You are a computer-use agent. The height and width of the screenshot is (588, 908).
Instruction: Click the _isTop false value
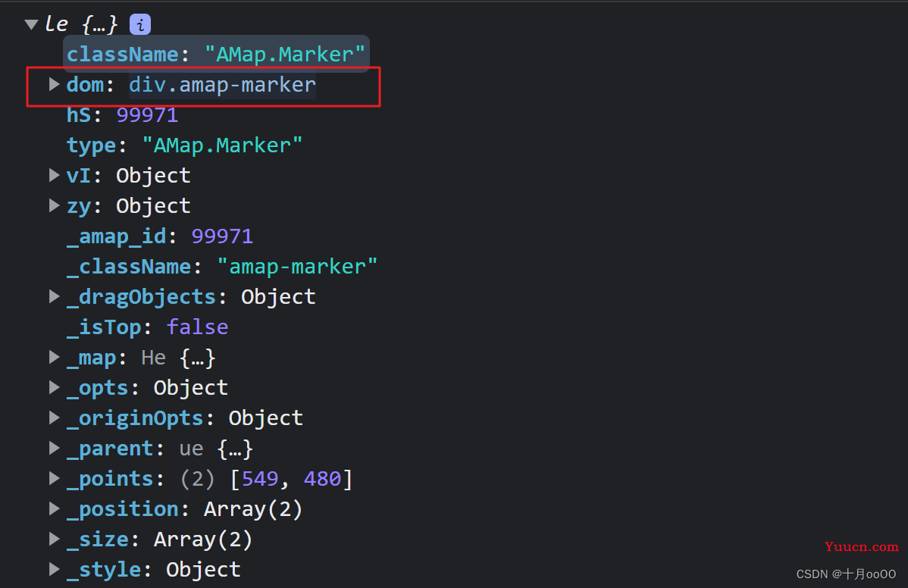(x=197, y=327)
